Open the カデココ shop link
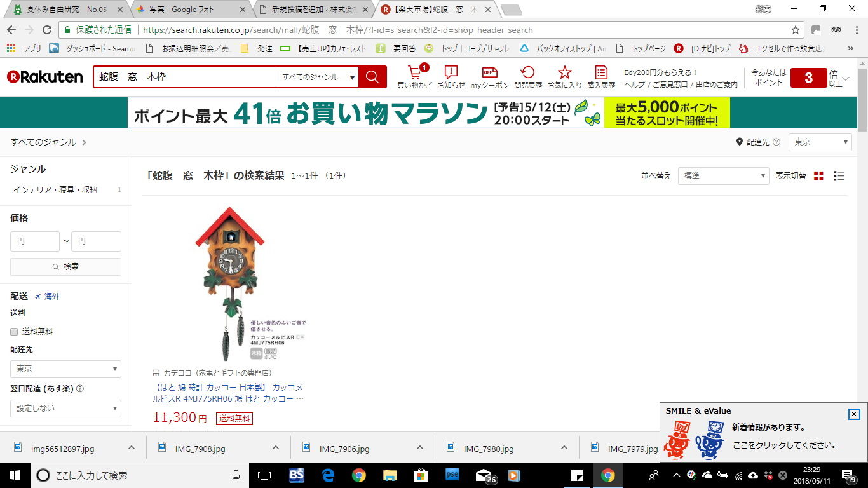Image resolution: width=868 pixels, height=488 pixels. pos(218,373)
